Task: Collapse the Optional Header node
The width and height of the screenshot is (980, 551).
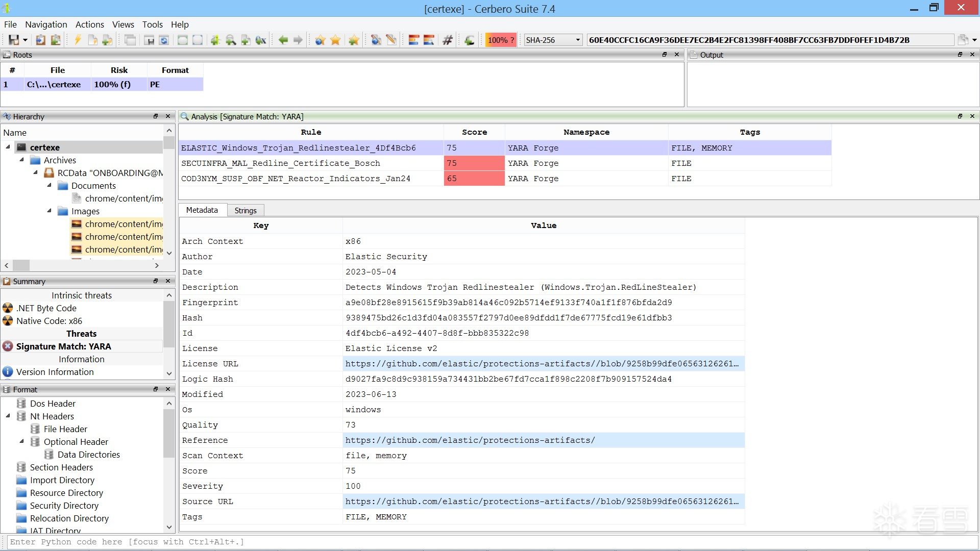Action: (22, 441)
